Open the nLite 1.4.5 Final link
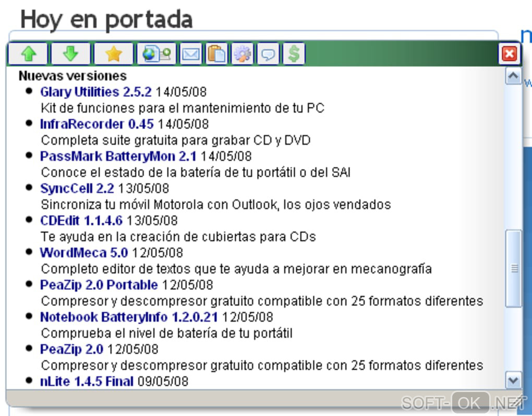This screenshot has width=532, height=416. [x=87, y=382]
